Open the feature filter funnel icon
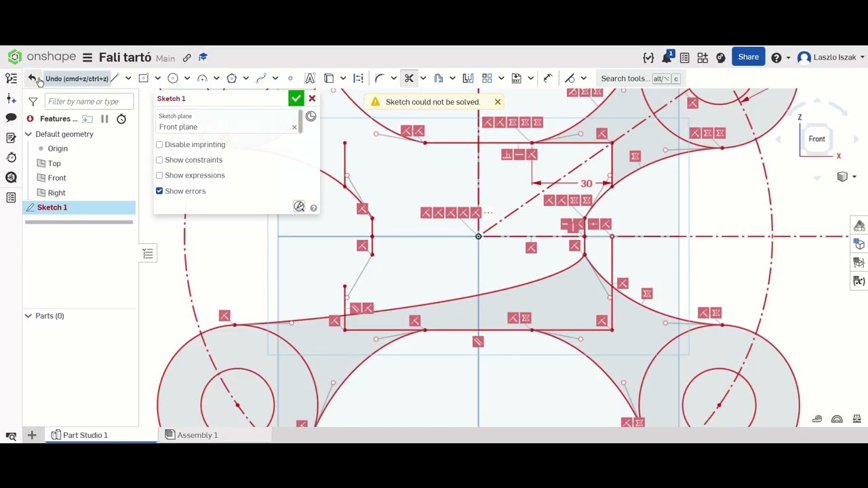The width and height of the screenshot is (868, 488). pyautogui.click(x=33, y=102)
